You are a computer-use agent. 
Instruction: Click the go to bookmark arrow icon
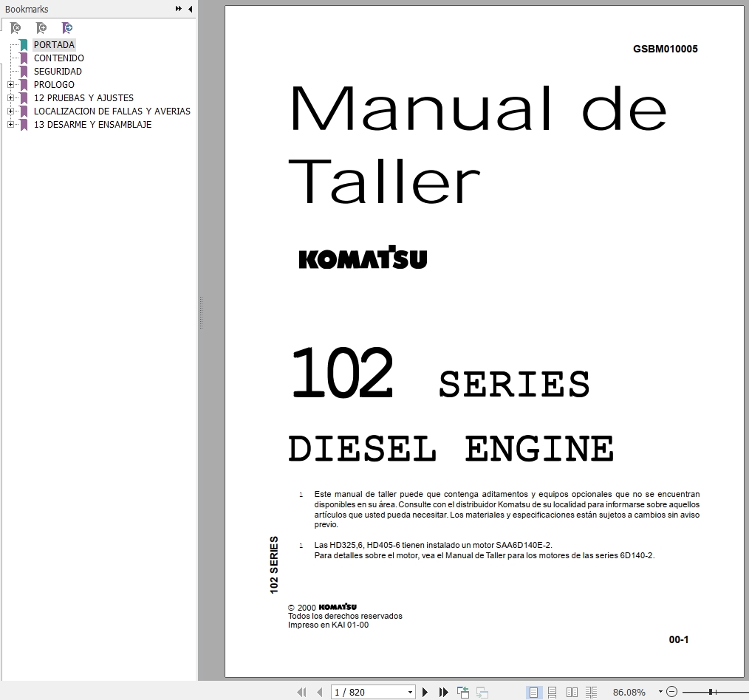tap(67, 28)
